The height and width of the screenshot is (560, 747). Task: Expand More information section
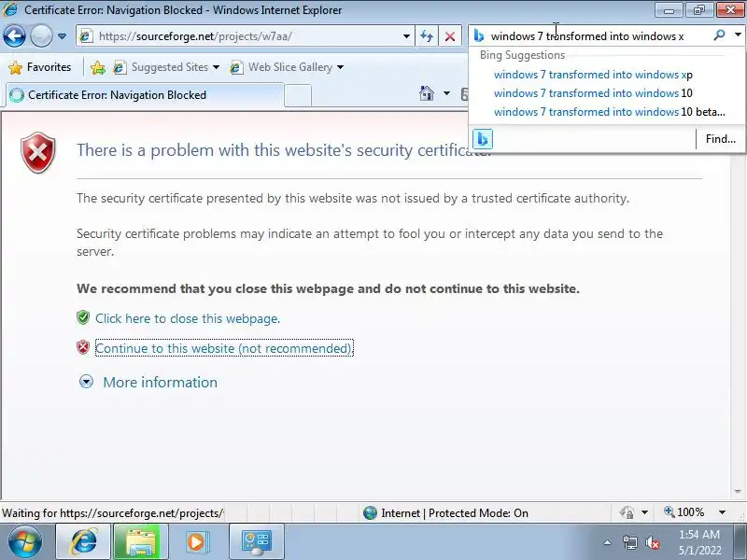point(86,382)
